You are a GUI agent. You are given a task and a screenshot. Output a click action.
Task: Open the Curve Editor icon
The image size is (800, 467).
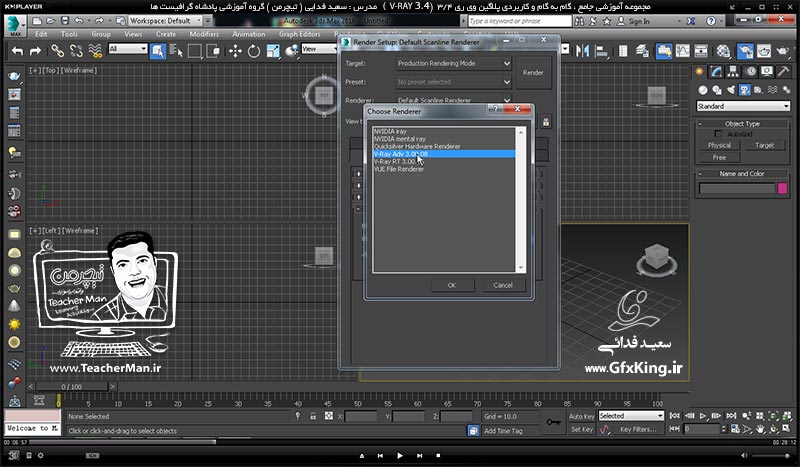[682, 51]
